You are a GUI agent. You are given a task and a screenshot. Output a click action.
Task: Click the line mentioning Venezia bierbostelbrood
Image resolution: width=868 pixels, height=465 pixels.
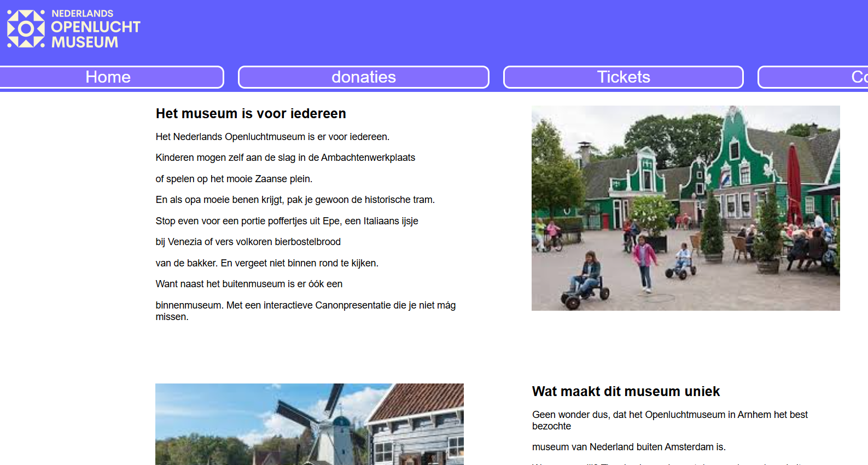(248, 242)
